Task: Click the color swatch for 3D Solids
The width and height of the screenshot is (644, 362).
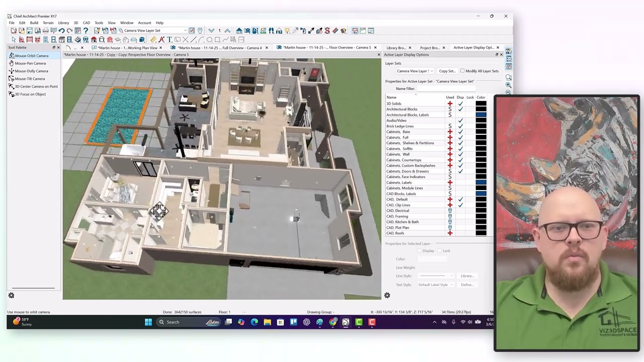Action: pos(481,104)
